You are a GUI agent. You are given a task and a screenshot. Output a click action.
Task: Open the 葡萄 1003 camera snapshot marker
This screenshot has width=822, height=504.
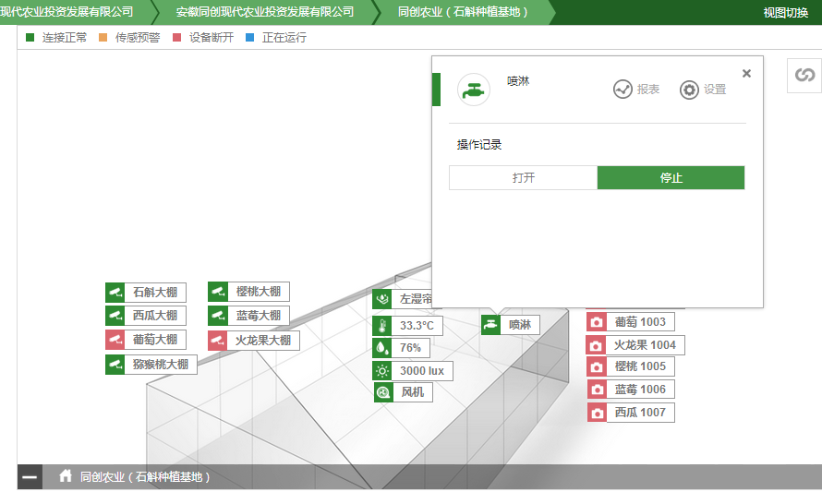pyautogui.click(x=597, y=322)
